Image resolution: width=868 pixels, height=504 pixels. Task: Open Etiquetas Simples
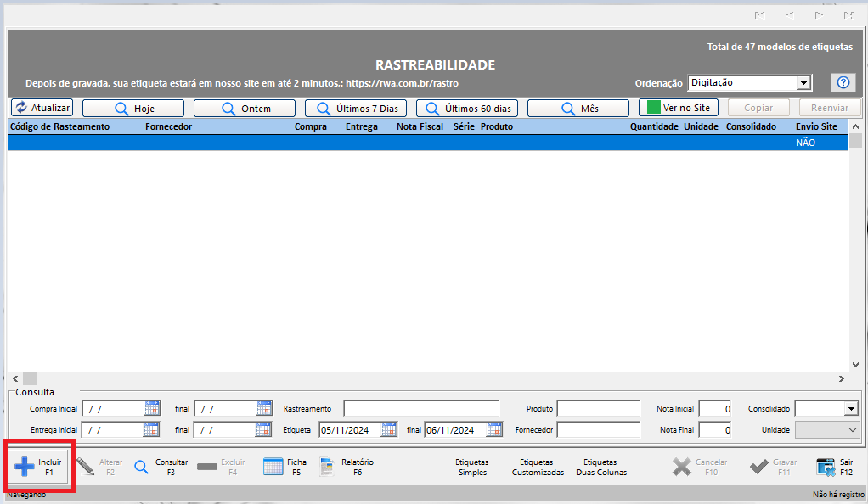pyautogui.click(x=472, y=467)
